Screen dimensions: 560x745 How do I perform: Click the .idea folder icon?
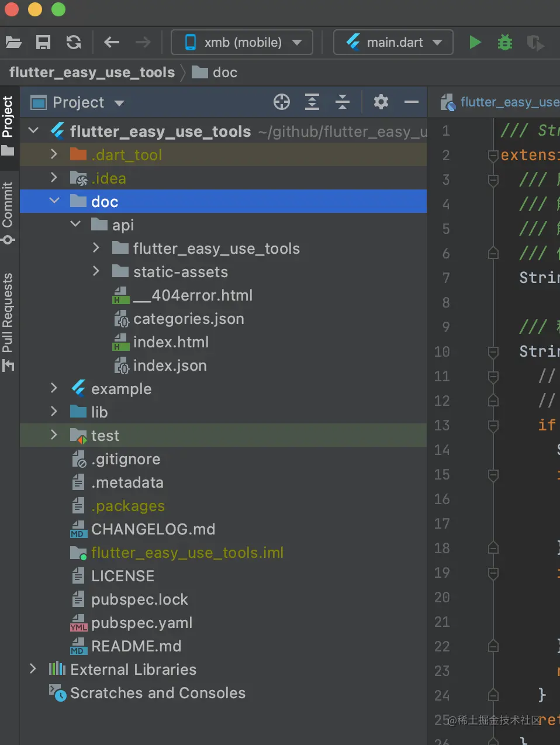pyautogui.click(x=78, y=178)
